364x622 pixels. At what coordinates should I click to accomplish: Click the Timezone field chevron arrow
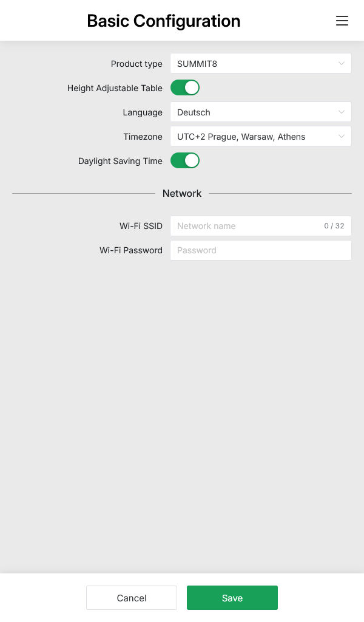pyautogui.click(x=342, y=137)
